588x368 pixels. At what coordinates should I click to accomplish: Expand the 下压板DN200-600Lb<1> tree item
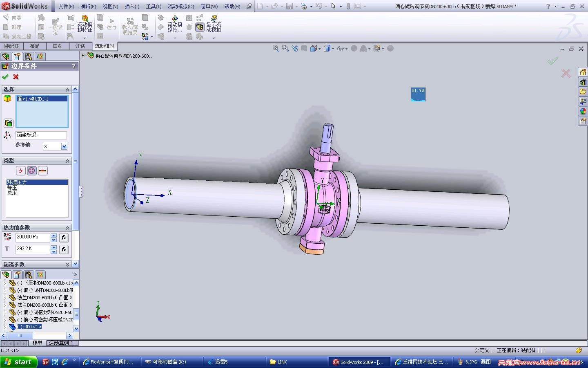[4, 283]
